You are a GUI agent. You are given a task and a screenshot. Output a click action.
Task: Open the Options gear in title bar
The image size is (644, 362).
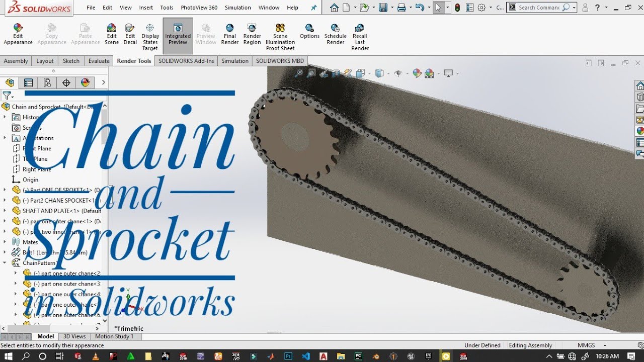(481, 8)
